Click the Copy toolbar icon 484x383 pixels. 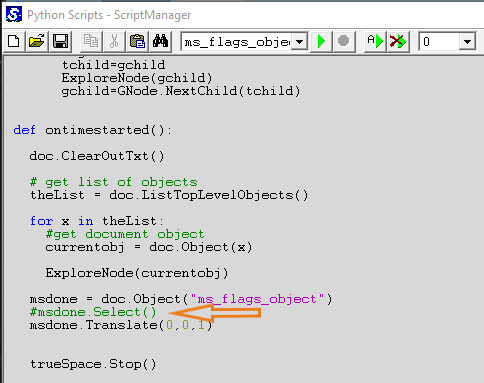(x=91, y=42)
